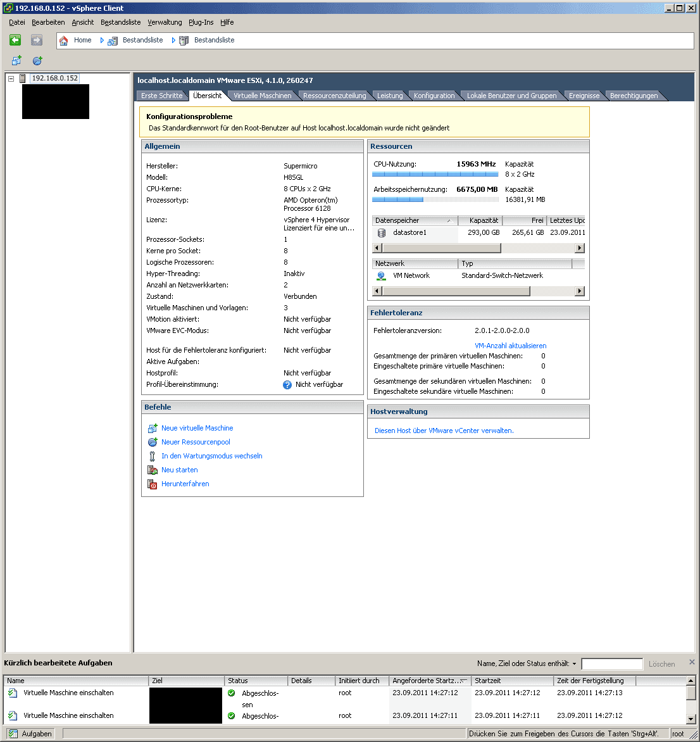Click the Neuer Ressourcenpool link

(x=196, y=442)
